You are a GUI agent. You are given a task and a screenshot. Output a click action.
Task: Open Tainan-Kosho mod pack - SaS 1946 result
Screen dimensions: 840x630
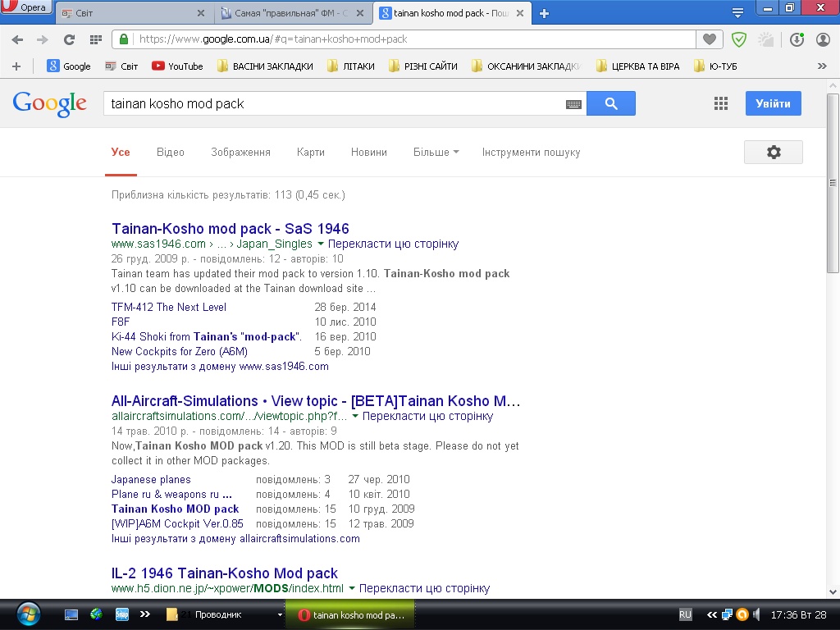tap(231, 229)
